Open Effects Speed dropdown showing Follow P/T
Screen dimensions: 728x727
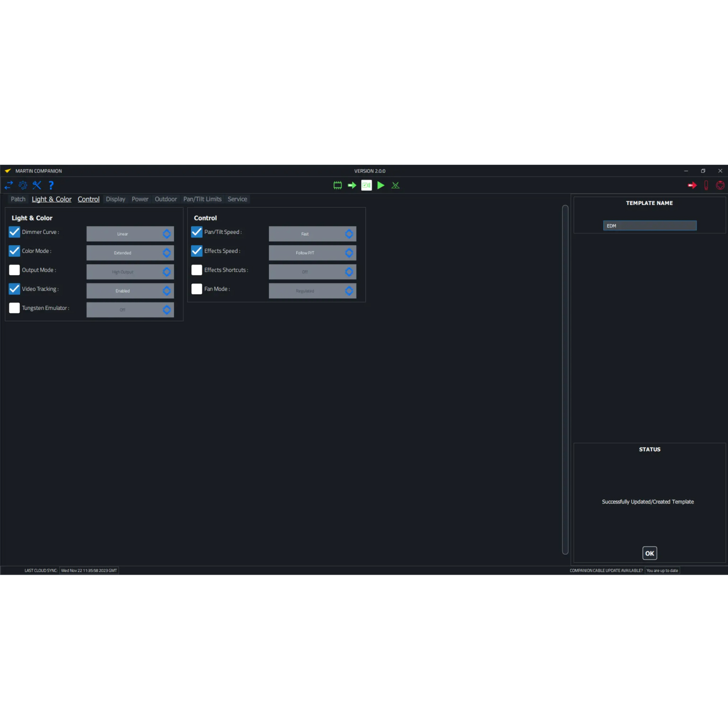pyautogui.click(x=312, y=253)
